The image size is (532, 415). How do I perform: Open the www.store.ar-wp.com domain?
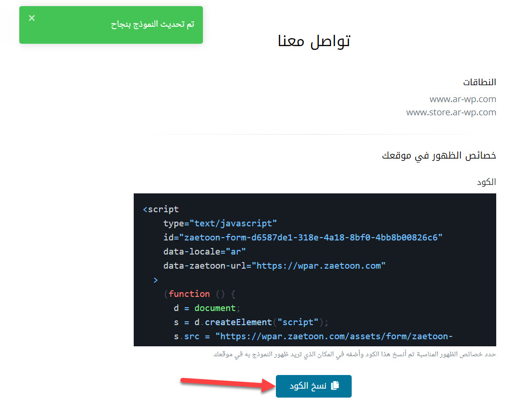pos(451,112)
